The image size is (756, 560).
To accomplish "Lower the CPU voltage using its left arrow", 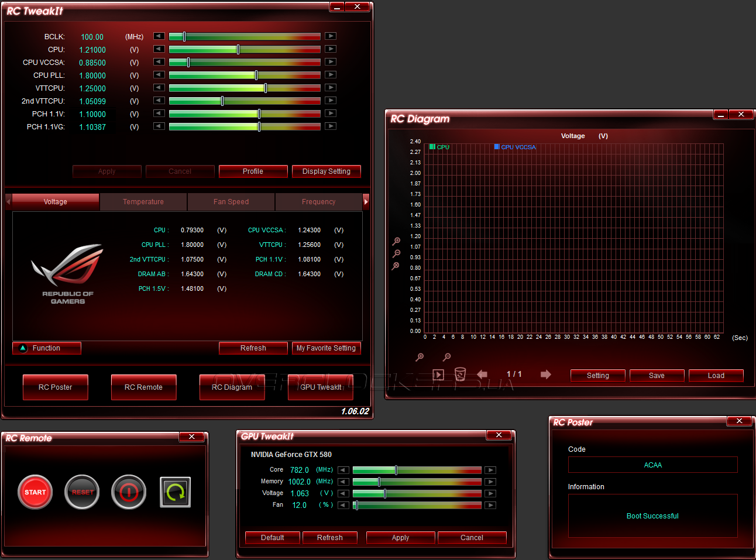I will point(159,49).
